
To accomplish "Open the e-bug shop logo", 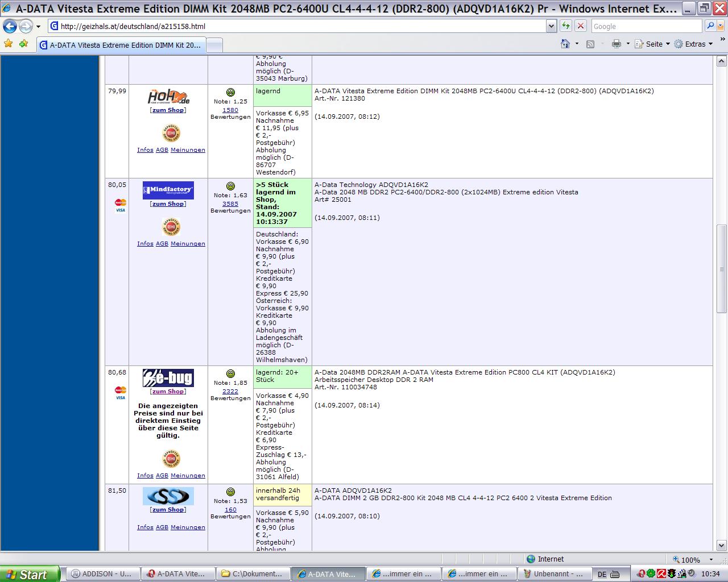I will [168, 378].
